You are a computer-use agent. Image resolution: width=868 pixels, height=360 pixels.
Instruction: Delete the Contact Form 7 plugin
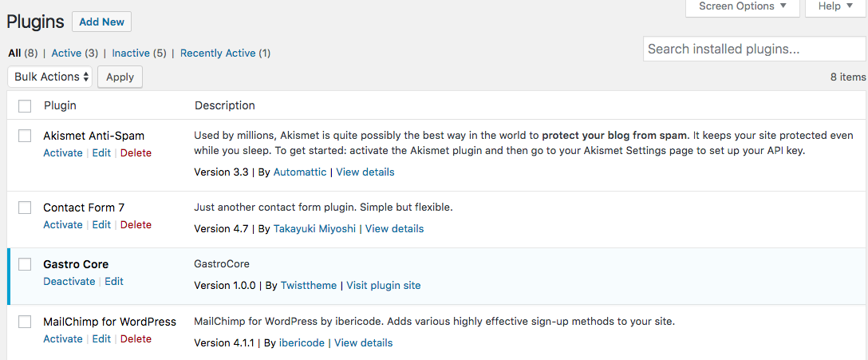(x=136, y=225)
